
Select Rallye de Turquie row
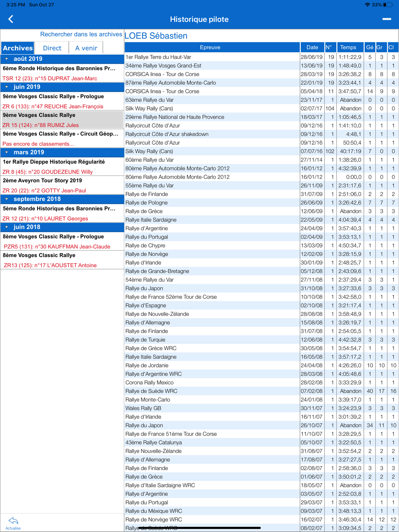coord(261,340)
